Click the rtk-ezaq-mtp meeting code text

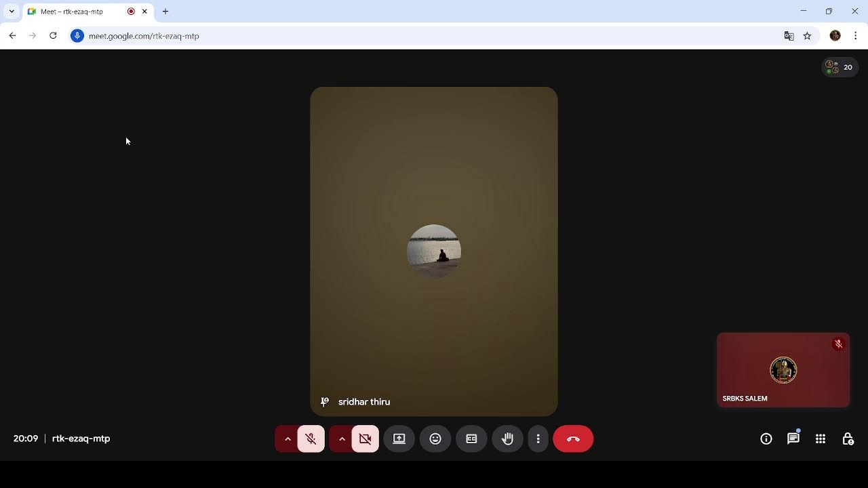(x=81, y=439)
